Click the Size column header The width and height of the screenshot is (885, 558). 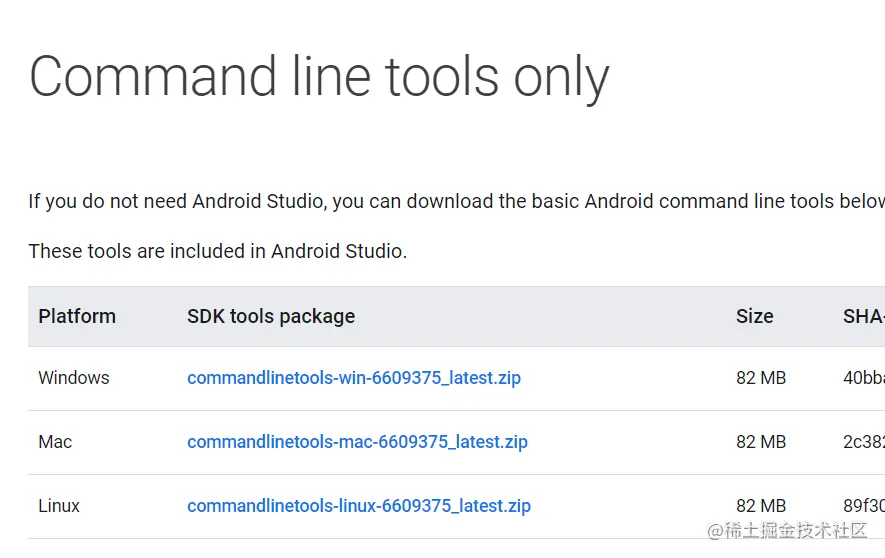tap(754, 316)
